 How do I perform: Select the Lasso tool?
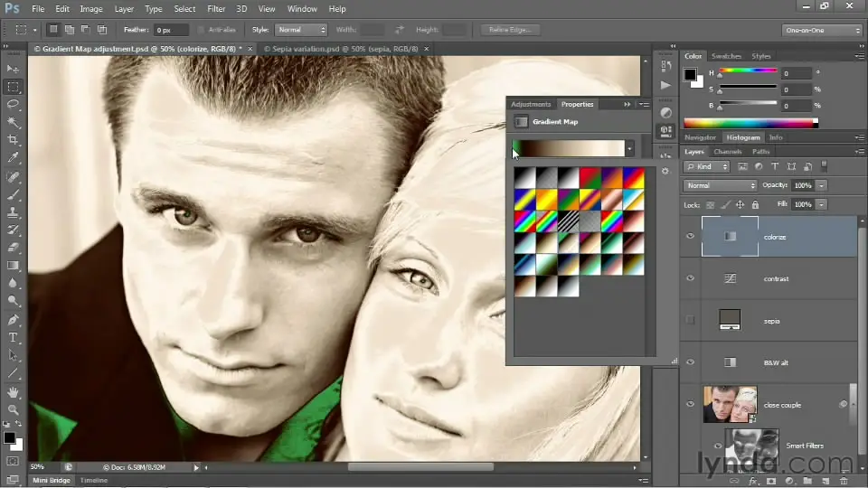(14, 105)
